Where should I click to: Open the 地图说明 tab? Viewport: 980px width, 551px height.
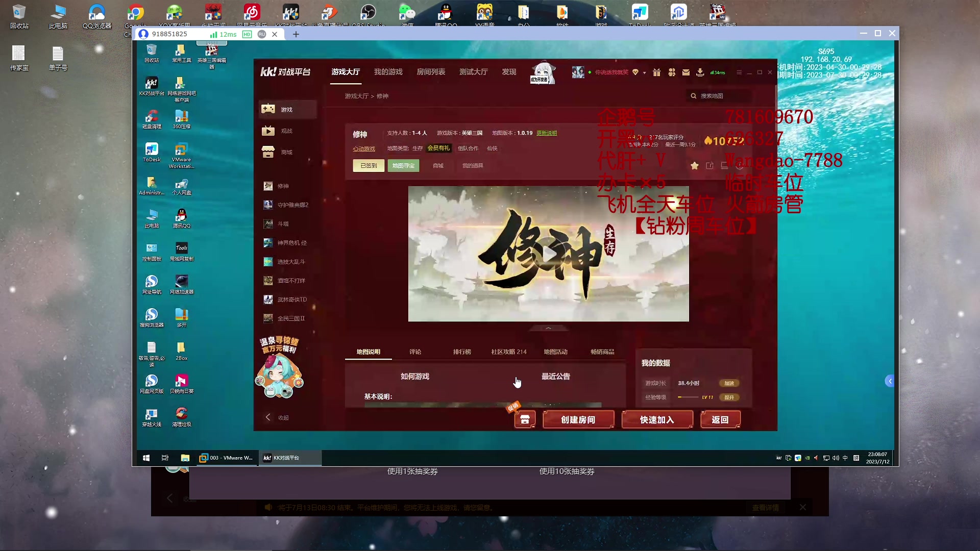(368, 352)
